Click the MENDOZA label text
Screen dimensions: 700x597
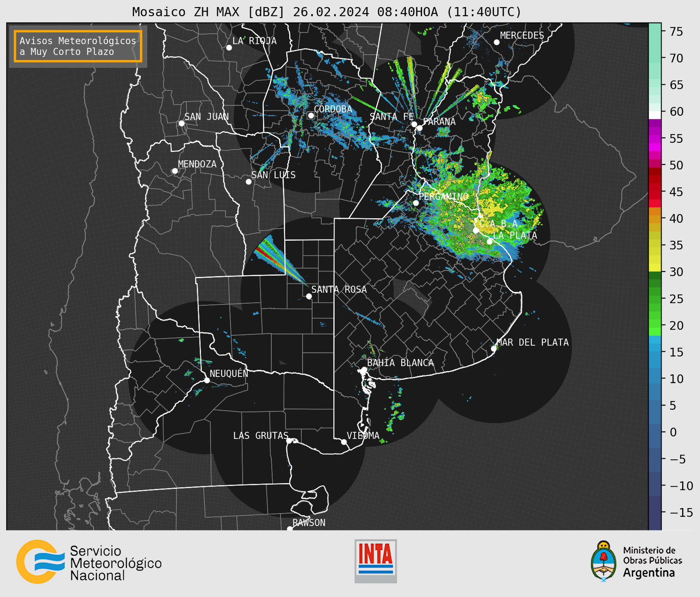click(x=198, y=164)
